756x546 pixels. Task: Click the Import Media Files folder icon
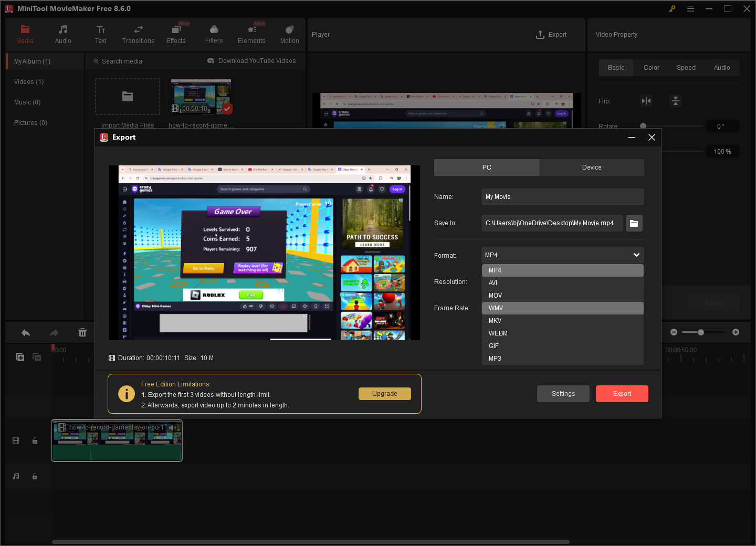pyautogui.click(x=128, y=96)
